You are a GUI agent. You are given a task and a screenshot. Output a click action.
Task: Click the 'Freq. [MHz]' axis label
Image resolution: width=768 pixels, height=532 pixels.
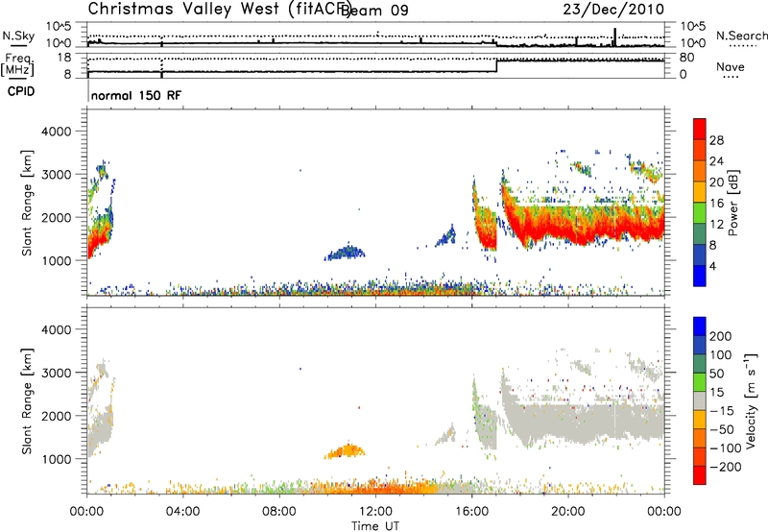18,64
